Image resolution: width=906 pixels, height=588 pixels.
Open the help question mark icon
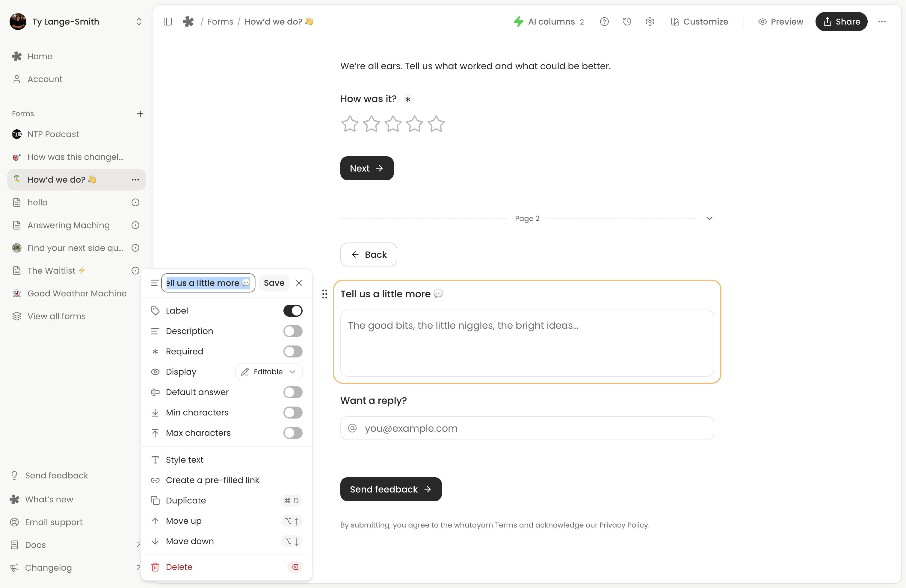pos(604,22)
